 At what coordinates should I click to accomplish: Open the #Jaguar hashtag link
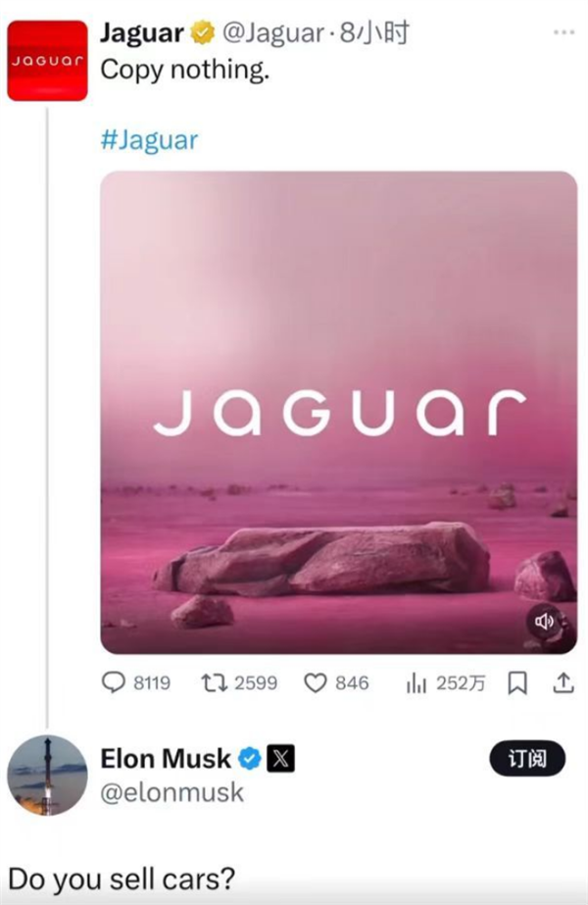[149, 139]
